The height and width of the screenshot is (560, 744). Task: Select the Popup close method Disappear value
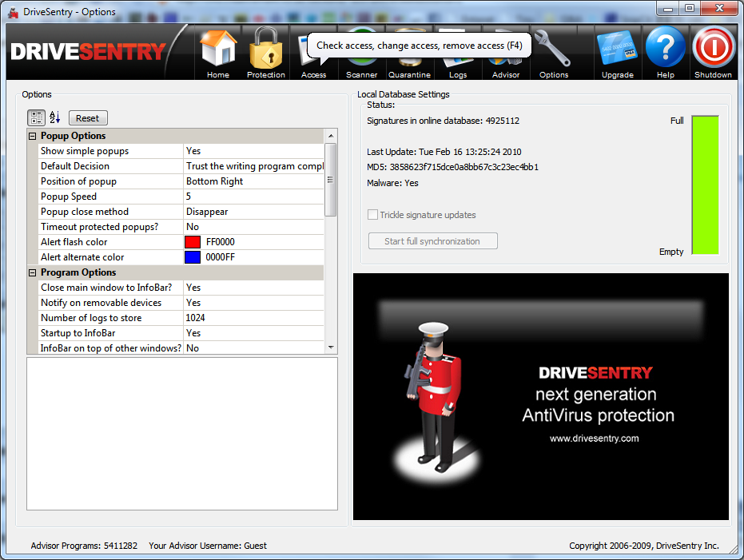[x=253, y=212]
